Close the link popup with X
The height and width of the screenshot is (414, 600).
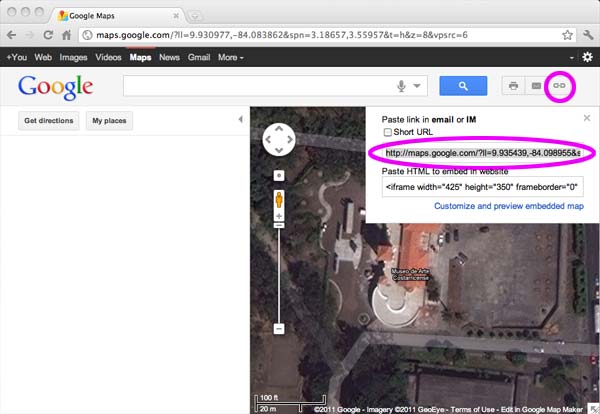pos(587,118)
